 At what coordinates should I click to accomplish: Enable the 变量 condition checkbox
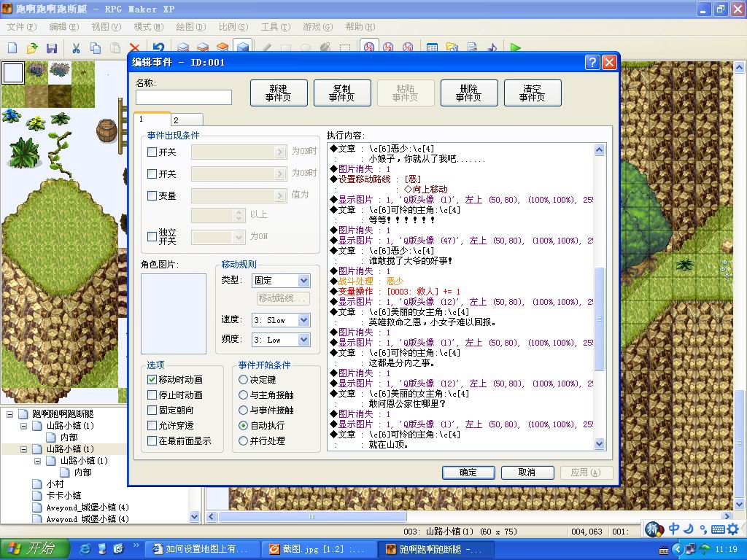152,195
